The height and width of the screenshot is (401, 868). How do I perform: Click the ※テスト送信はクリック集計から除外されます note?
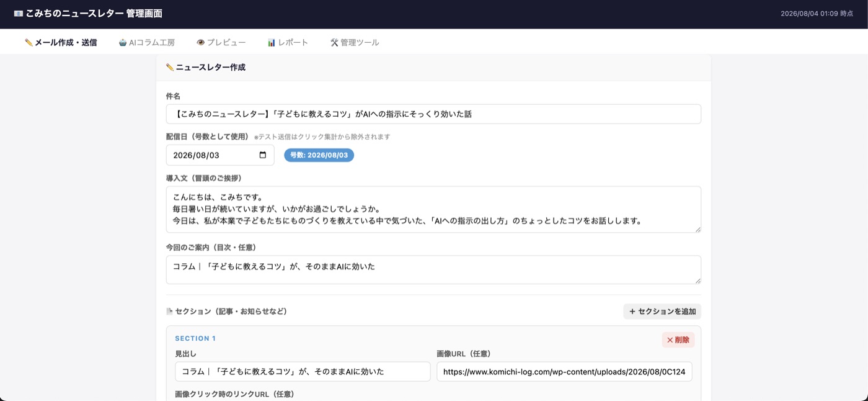[x=322, y=137]
